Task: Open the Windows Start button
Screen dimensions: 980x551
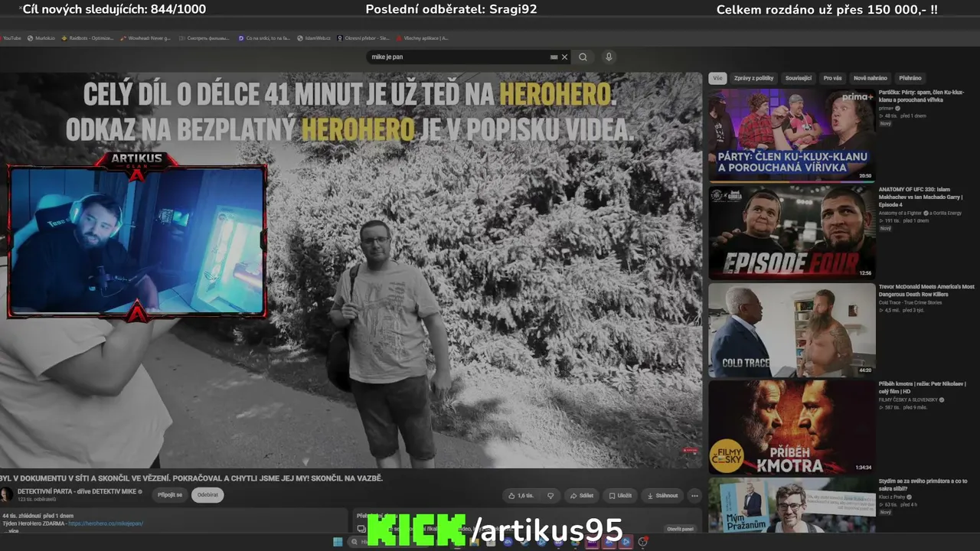Action: [x=338, y=542]
